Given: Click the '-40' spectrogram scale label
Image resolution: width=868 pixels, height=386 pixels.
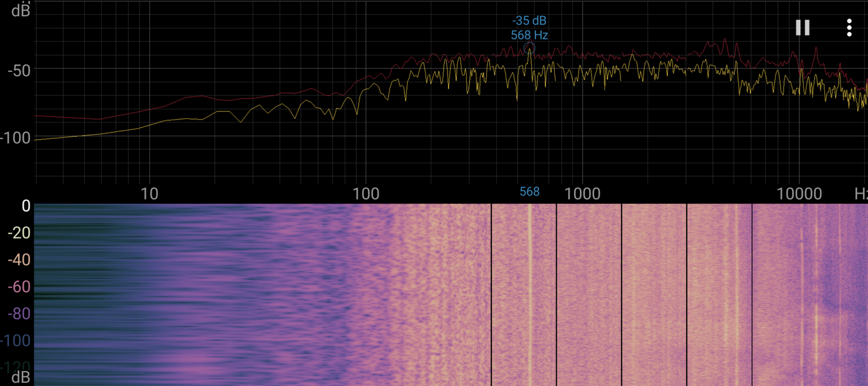Looking at the screenshot, I should tap(19, 260).
